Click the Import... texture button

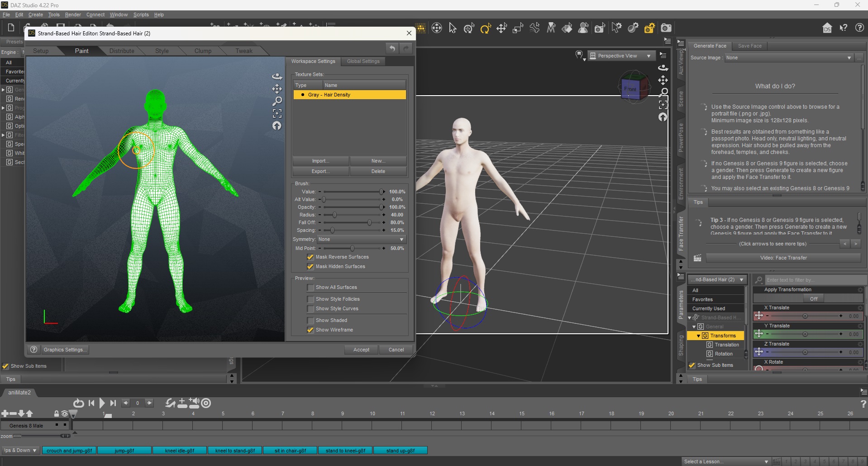(x=321, y=161)
